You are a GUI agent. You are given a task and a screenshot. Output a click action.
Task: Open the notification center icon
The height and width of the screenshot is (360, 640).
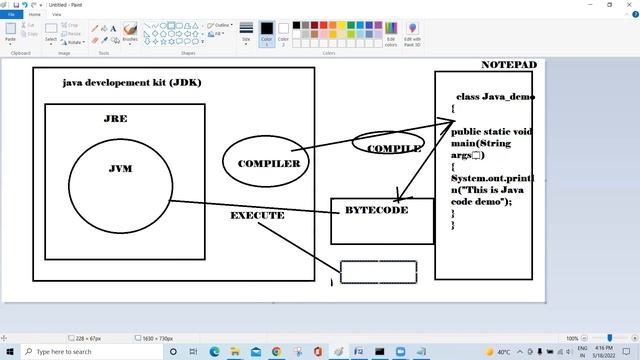click(x=627, y=351)
